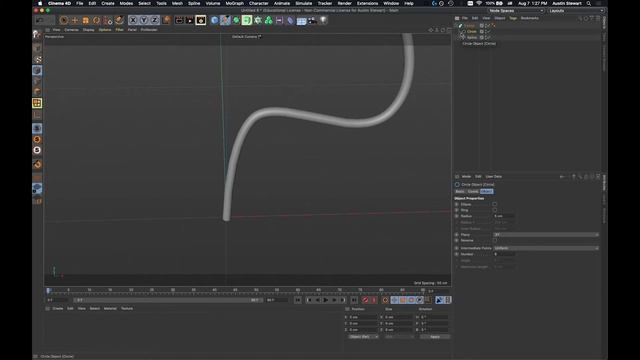The height and width of the screenshot is (360, 640).
Task: Toggle the Reverse checkbox
Action: [495, 240]
